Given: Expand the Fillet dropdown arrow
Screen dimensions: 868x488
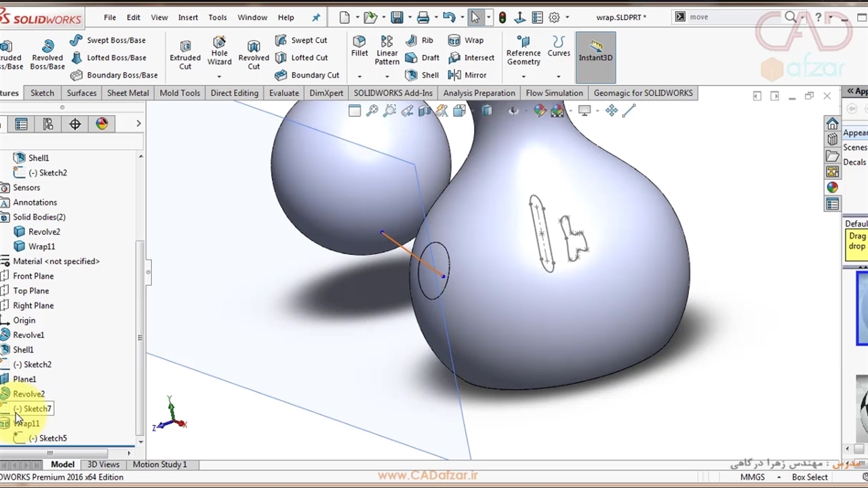Looking at the screenshot, I should tap(359, 76).
